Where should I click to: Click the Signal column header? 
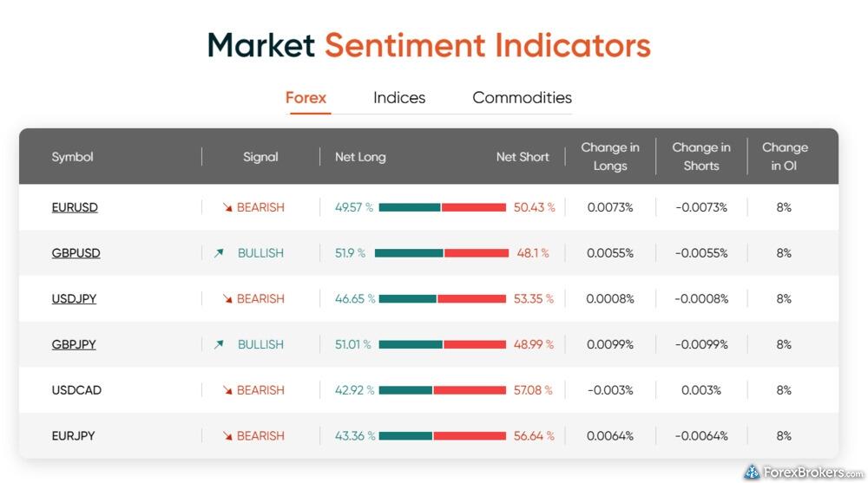click(x=260, y=157)
